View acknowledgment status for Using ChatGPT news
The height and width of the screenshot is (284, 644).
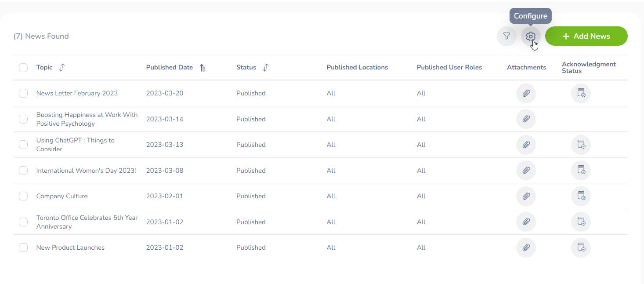click(581, 145)
